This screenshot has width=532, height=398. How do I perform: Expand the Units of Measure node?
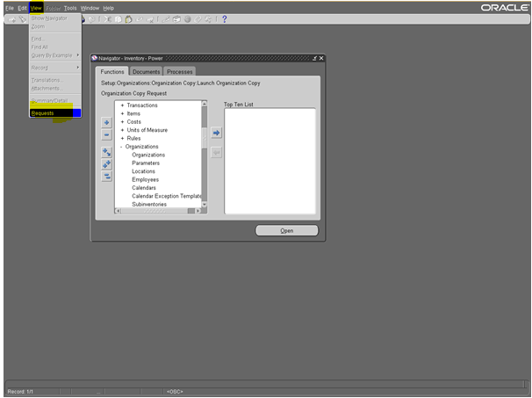(122, 130)
